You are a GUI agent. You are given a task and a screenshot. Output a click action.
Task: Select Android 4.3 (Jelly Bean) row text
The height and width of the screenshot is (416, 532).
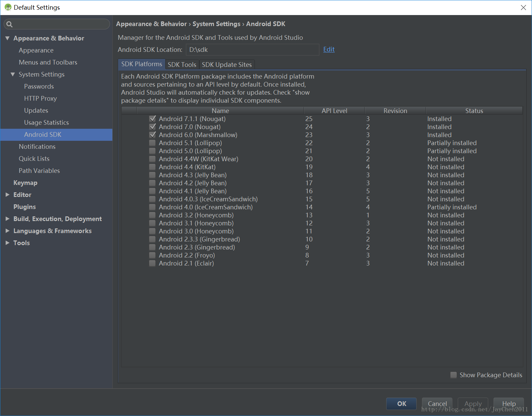193,175
